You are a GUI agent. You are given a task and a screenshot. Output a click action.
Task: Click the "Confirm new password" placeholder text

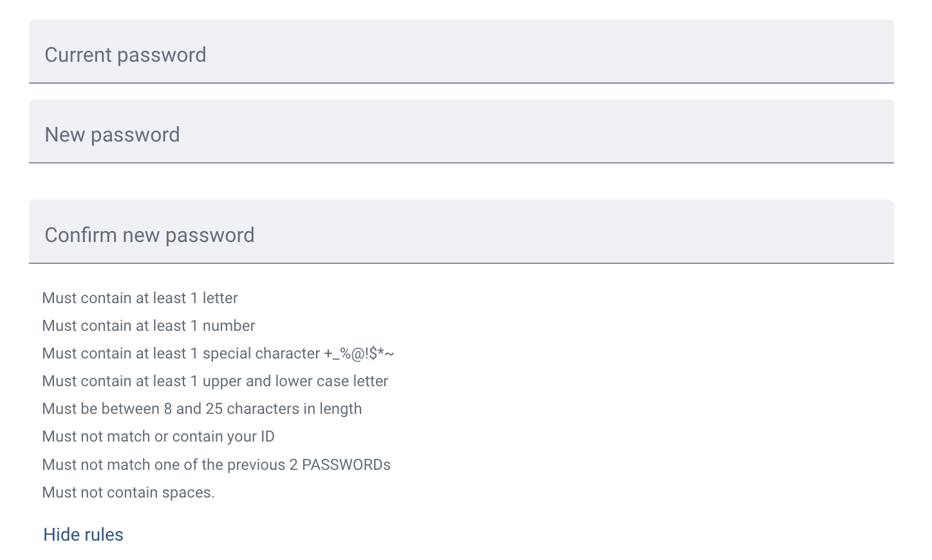coord(149,235)
